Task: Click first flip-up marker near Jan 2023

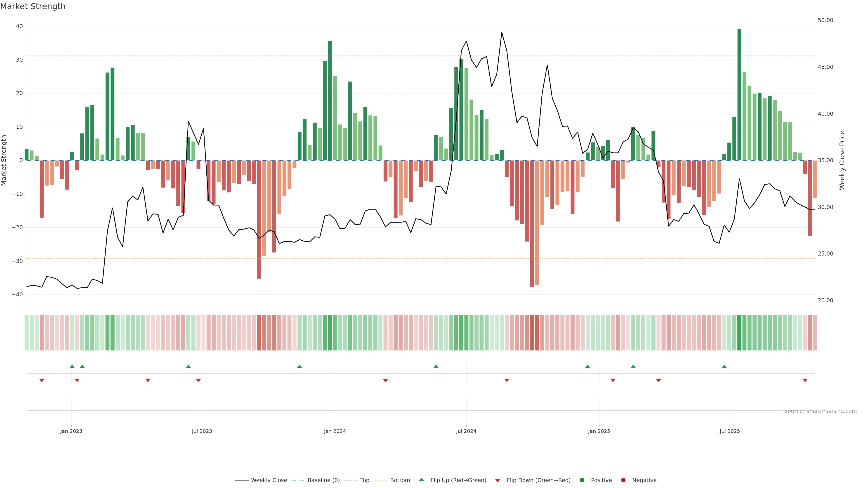Action: pyautogui.click(x=72, y=366)
